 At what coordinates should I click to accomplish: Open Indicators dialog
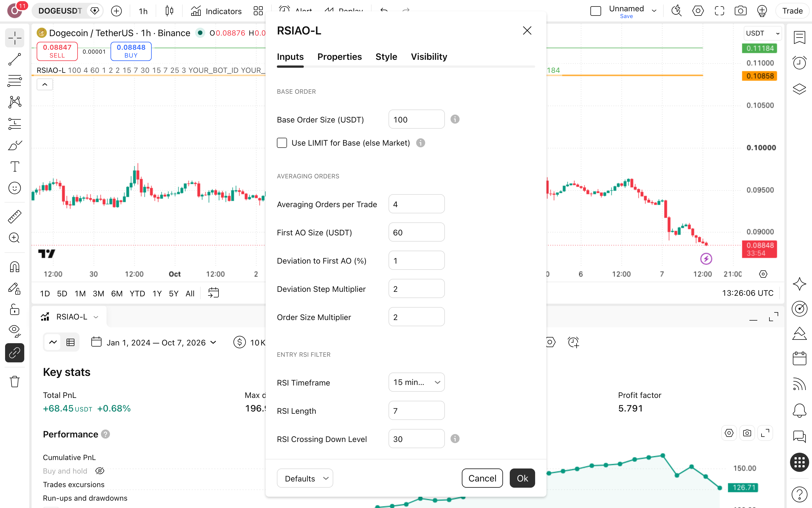point(217,11)
